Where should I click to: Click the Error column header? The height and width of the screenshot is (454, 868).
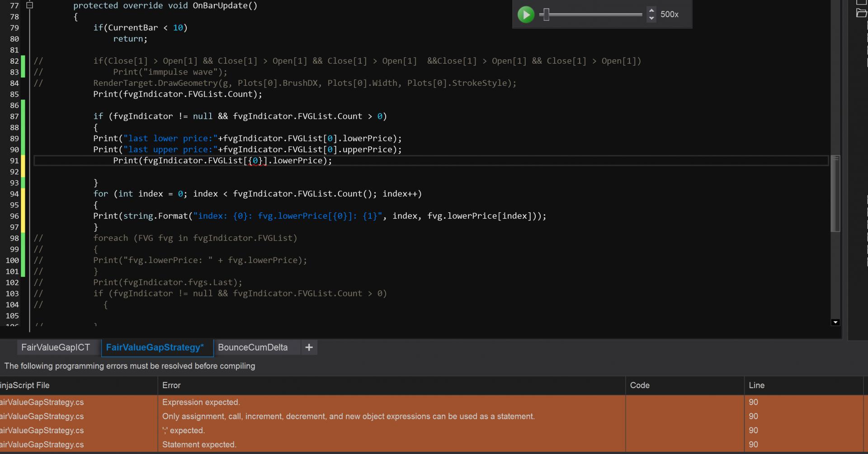(x=171, y=385)
